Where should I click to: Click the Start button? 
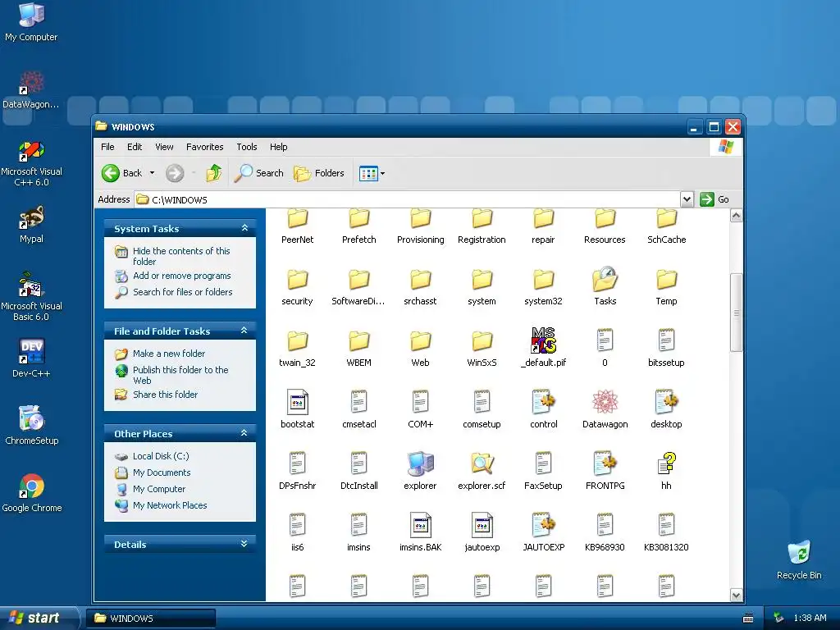click(38, 619)
